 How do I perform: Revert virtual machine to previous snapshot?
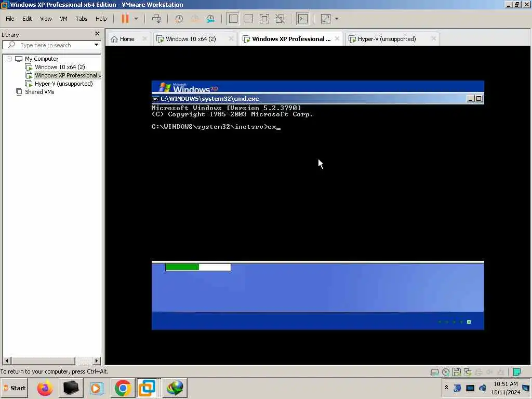(195, 19)
